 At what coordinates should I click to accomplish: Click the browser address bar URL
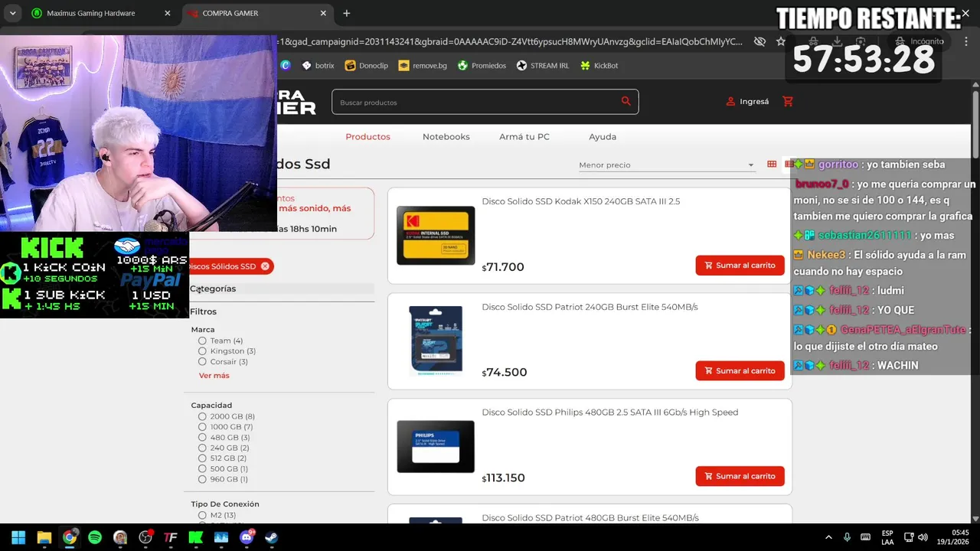(510, 41)
